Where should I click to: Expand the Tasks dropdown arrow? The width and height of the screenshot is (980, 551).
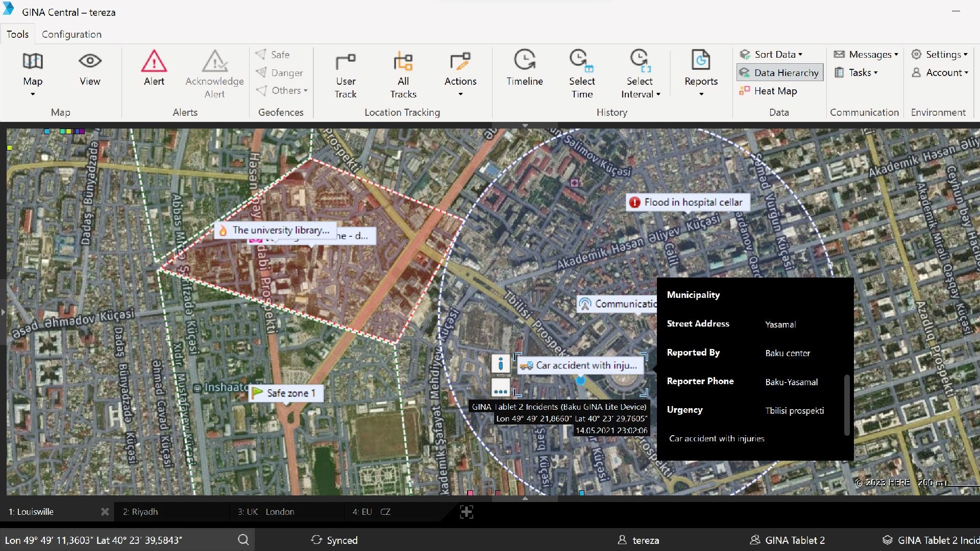876,73
